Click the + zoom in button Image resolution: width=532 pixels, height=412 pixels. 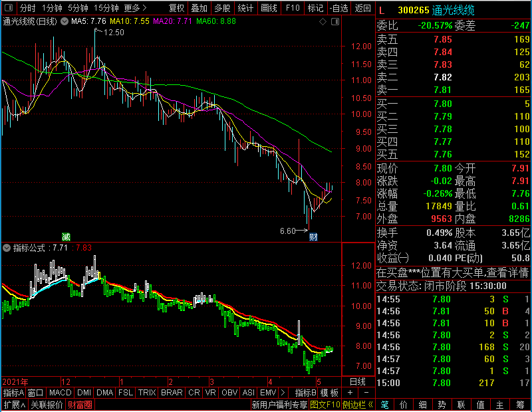click(x=350, y=393)
